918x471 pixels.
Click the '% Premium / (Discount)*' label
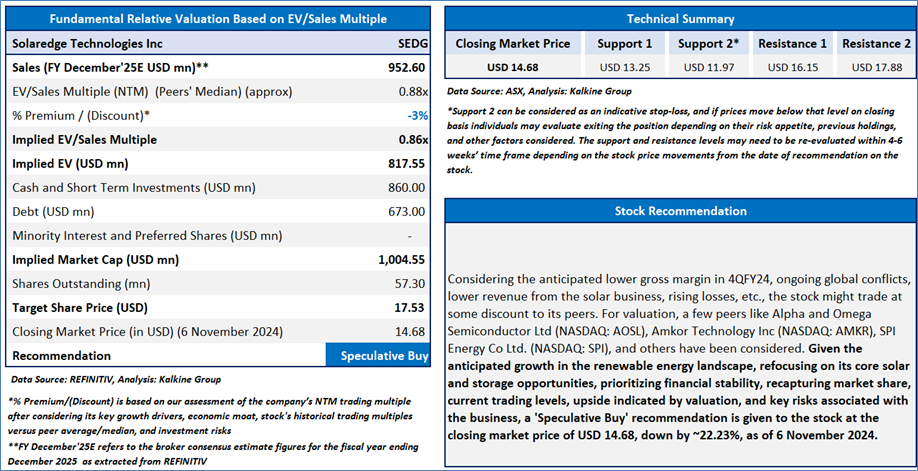(81, 116)
